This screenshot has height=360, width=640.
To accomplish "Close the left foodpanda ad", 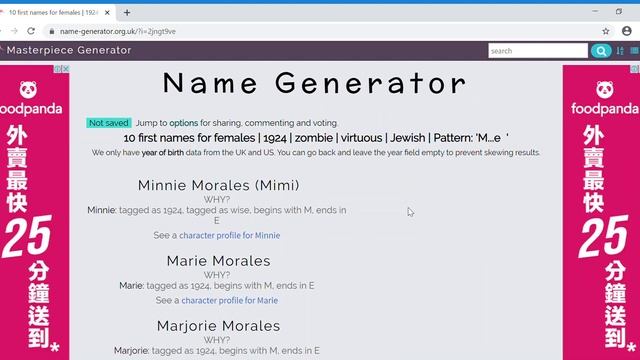I will tap(65, 69).
